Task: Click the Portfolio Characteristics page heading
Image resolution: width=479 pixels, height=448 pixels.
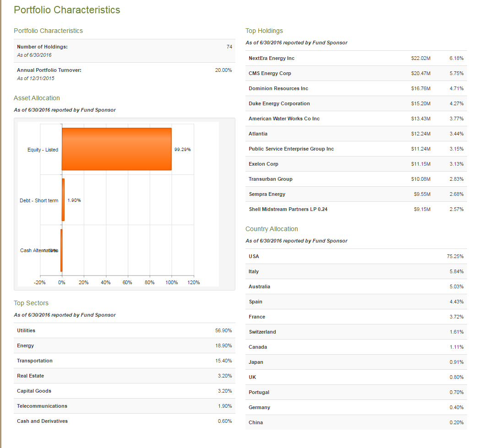Action: click(67, 10)
